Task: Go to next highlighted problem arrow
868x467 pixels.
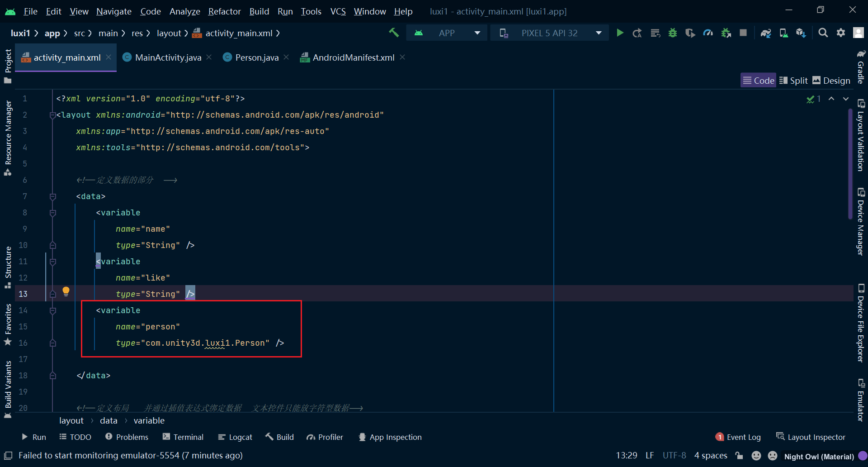Action: point(846,99)
